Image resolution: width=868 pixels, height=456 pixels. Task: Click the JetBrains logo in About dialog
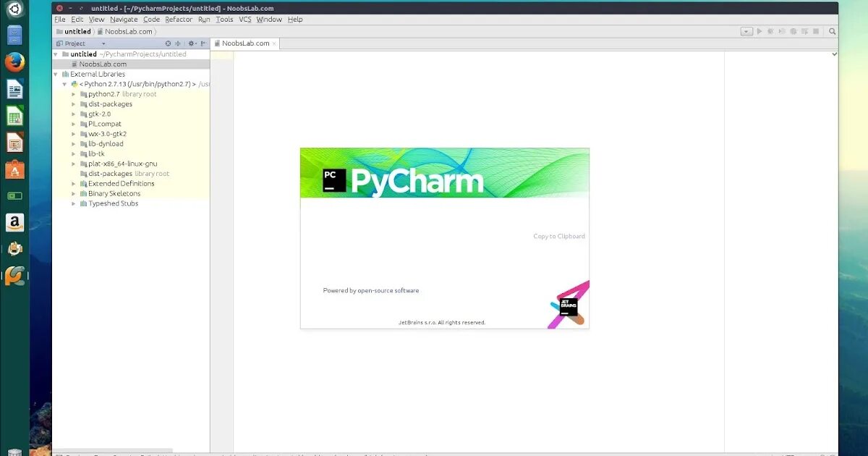tap(569, 306)
